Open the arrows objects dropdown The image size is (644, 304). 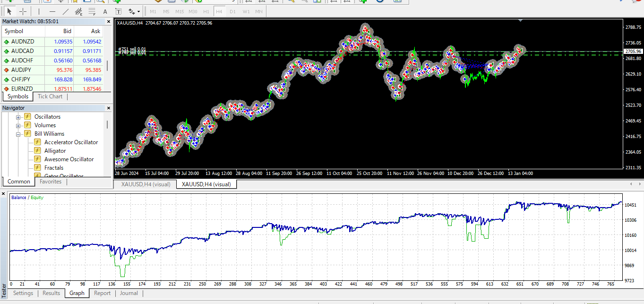tap(134, 11)
